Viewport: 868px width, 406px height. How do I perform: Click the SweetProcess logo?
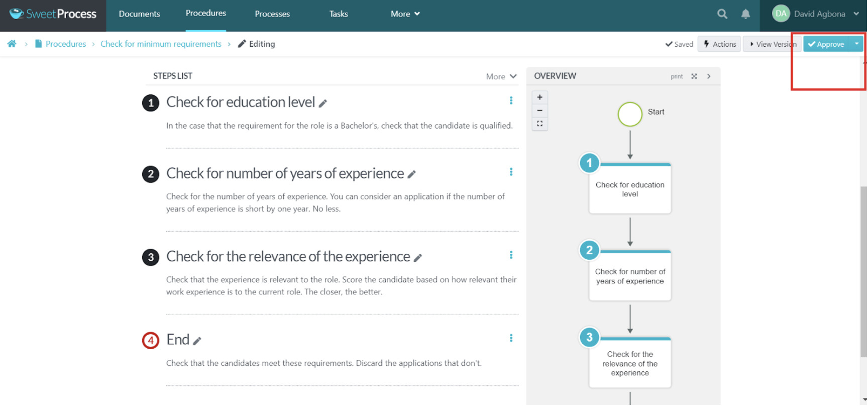click(x=53, y=14)
